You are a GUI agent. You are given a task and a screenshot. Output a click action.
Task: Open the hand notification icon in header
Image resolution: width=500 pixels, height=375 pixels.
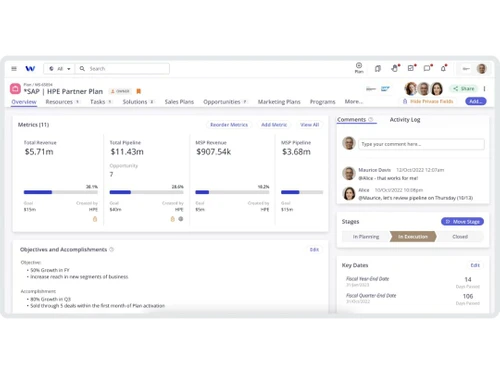pyautogui.click(x=395, y=68)
